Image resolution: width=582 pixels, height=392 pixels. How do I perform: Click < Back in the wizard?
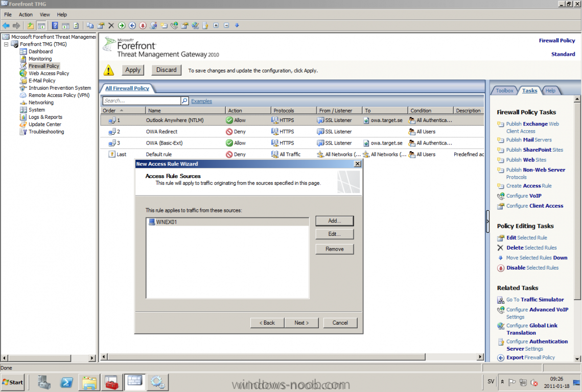click(x=267, y=323)
